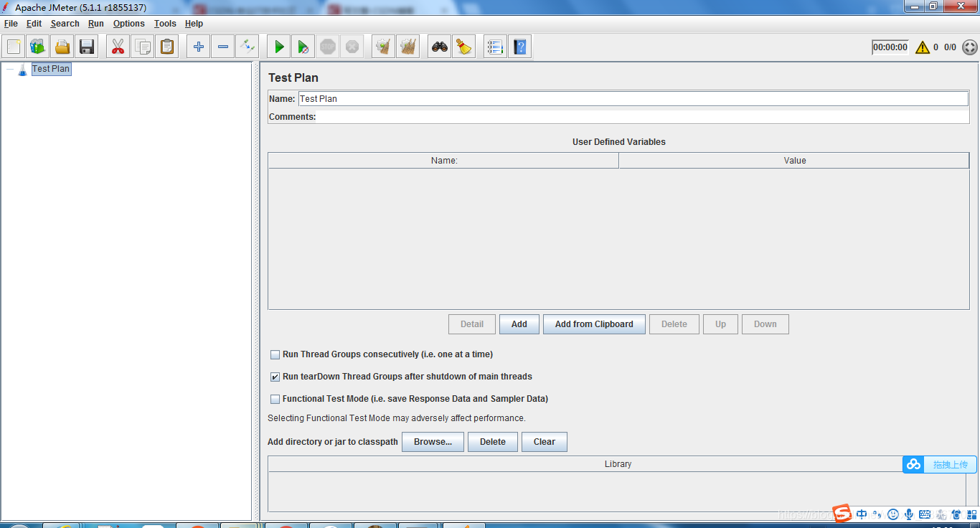Expand all nodes with plus icon
Viewport: 980px width, 528px height.
(x=199, y=47)
